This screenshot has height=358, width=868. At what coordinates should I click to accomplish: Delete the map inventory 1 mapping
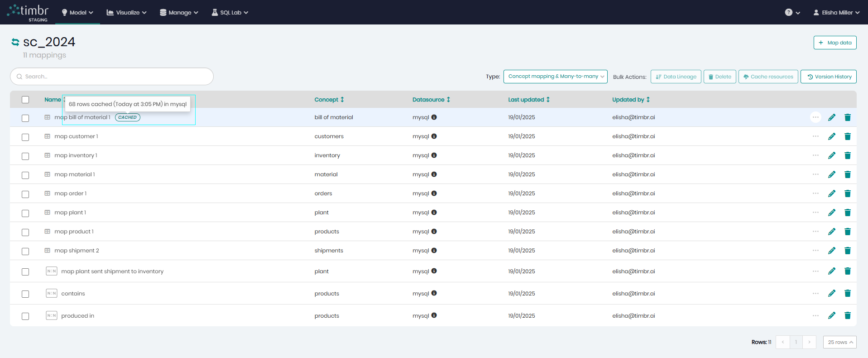[x=847, y=155]
